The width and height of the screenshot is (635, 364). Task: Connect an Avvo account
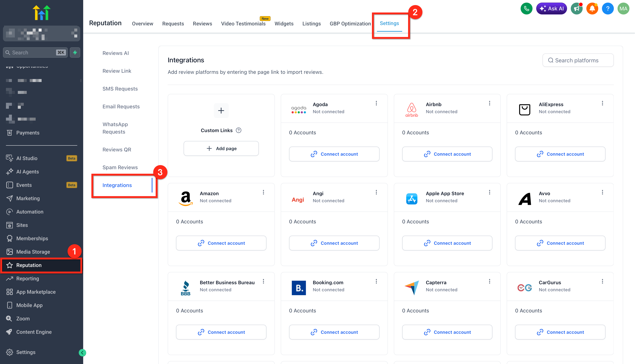click(560, 243)
